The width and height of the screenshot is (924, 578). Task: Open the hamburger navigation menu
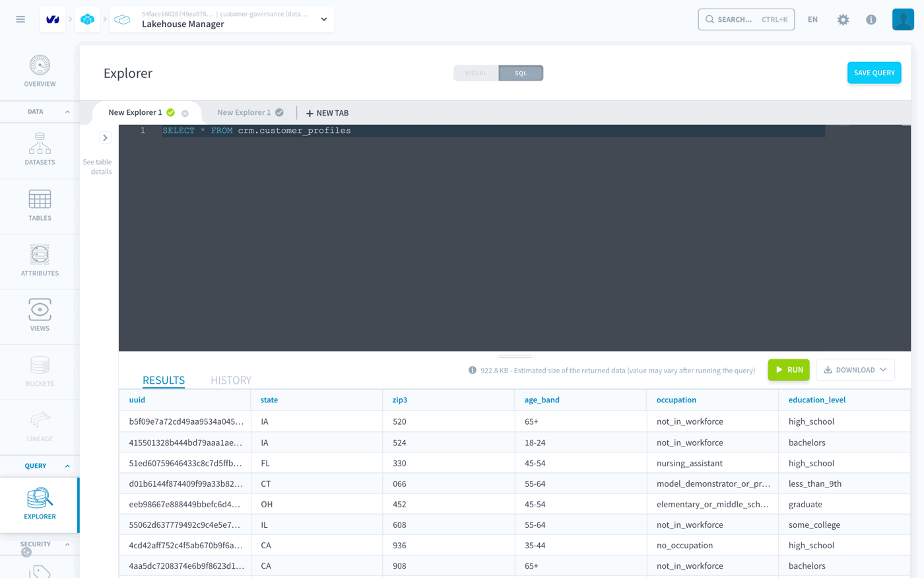20,20
